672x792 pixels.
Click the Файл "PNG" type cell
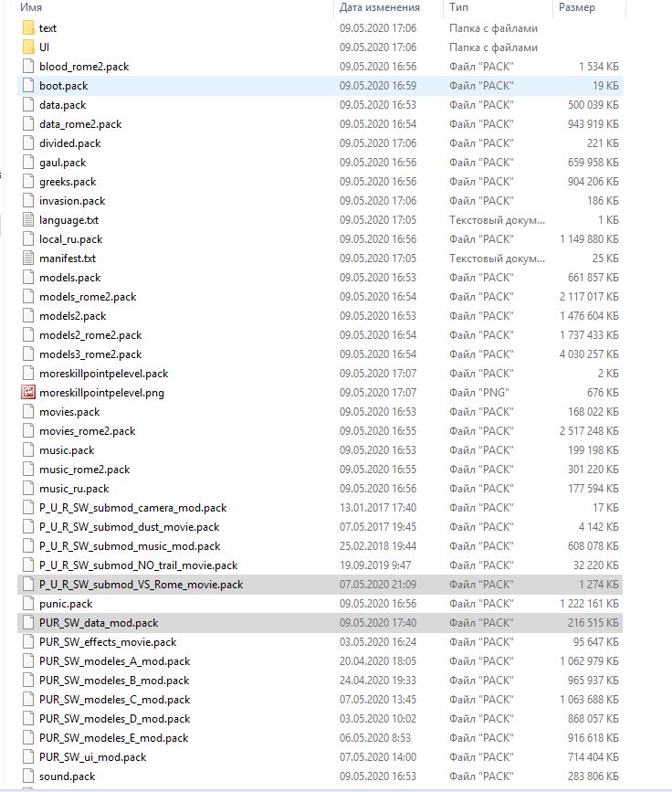coord(479,393)
